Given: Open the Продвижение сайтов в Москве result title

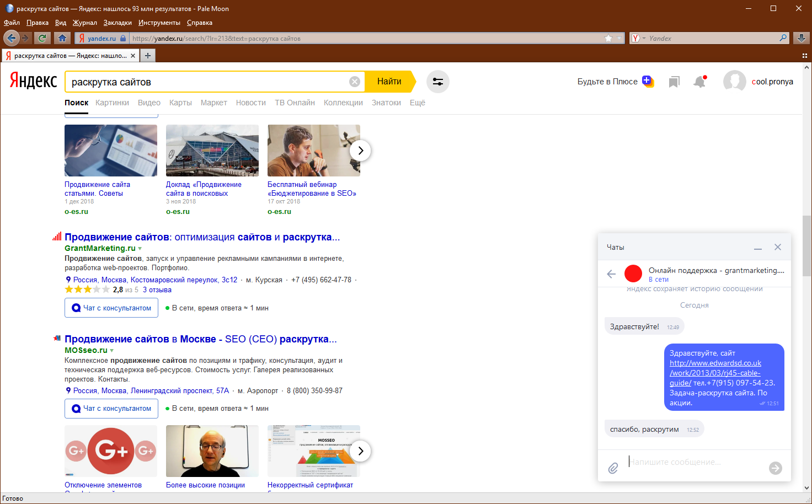Looking at the screenshot, I should [x=200, y=339].
